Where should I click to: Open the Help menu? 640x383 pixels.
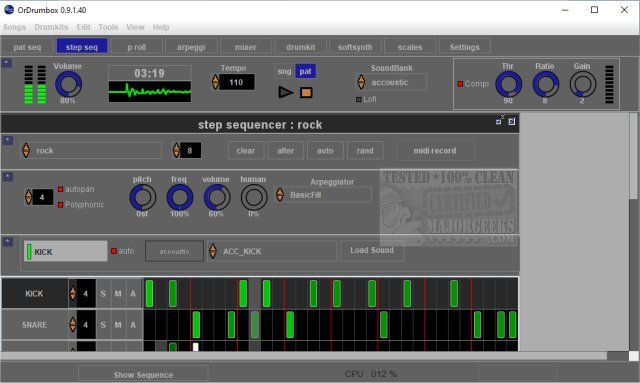(161, 27)
